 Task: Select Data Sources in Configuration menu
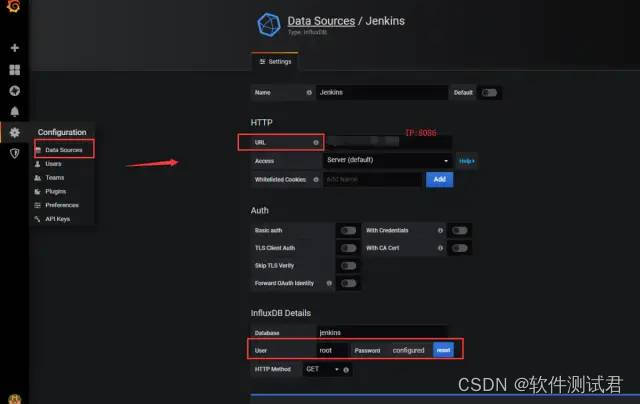[x=64, y=150]
